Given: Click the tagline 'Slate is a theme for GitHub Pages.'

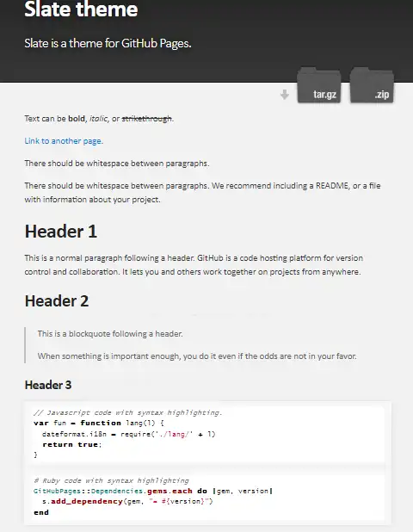Looking at the screenshot, I should coord(108,43).
